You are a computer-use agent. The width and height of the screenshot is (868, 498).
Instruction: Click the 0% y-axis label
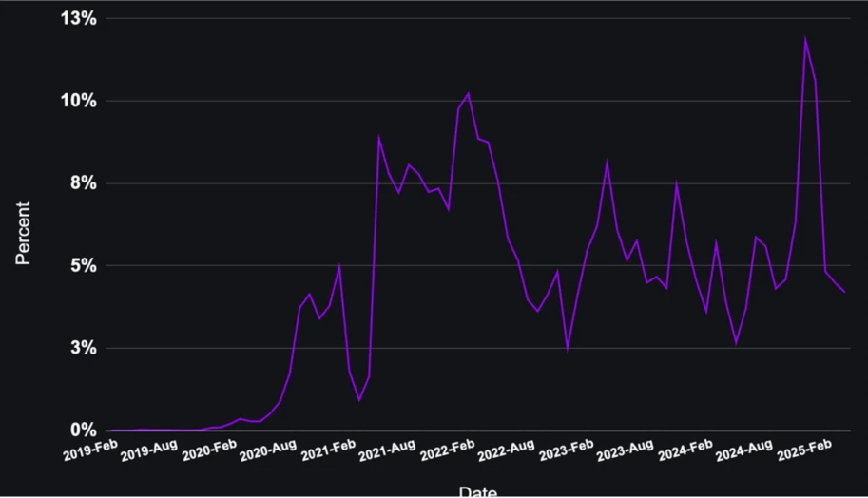(84, 430)
